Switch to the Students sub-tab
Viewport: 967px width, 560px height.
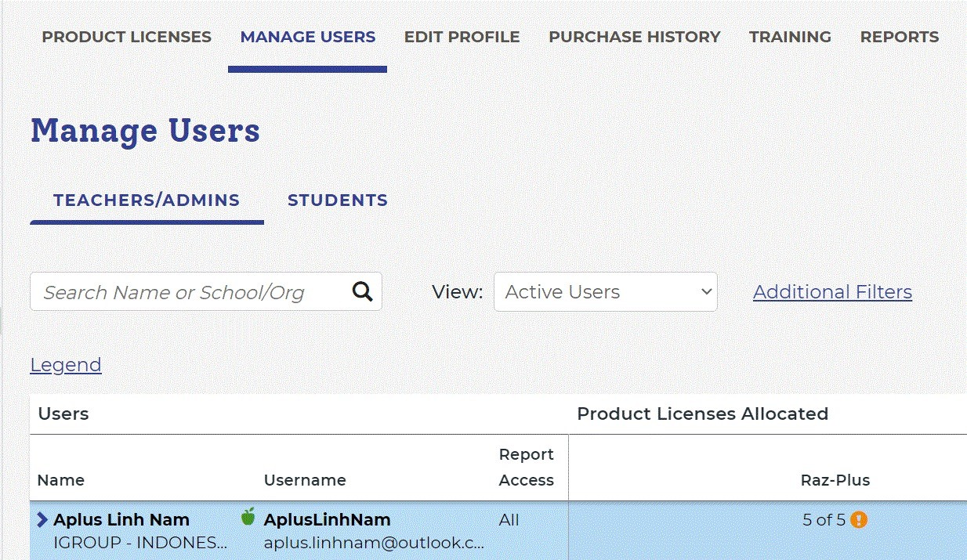tap(337, 201)
